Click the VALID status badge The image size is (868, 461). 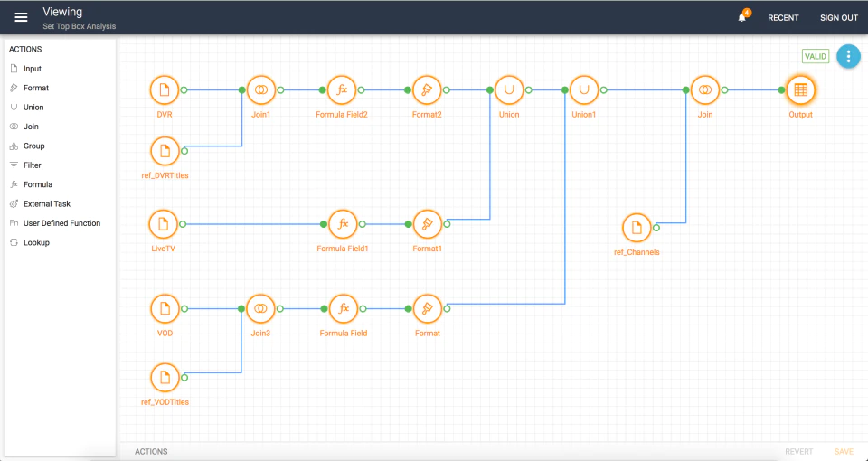[x=816, y=56]
